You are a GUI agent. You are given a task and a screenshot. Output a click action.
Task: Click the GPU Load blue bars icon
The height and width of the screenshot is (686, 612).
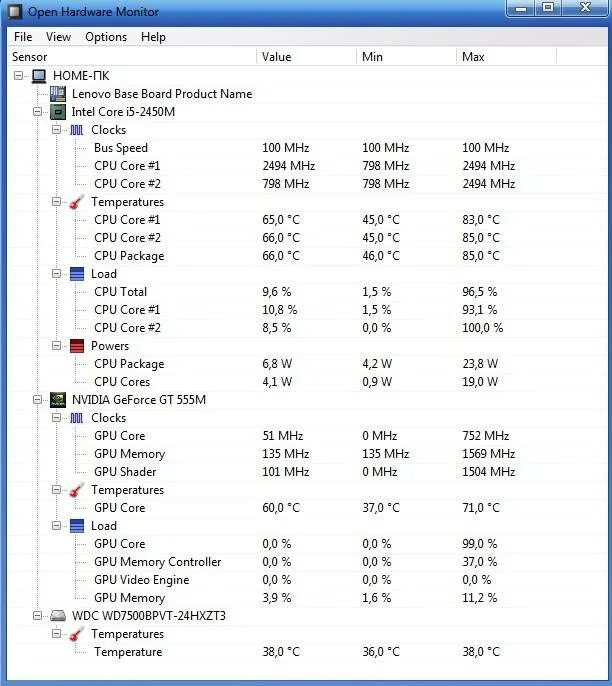click(x=77, y=526)
